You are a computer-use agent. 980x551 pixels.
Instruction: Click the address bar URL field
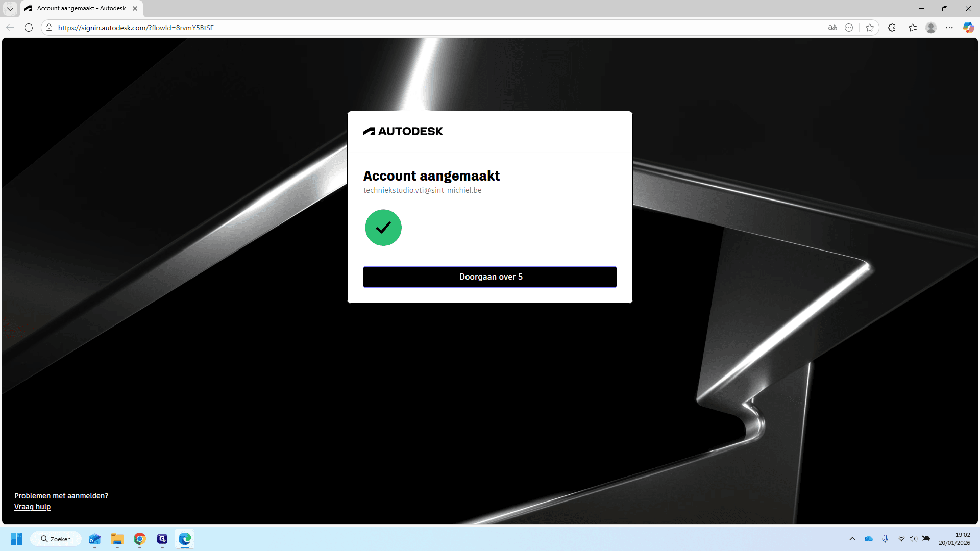pos(439,28)
